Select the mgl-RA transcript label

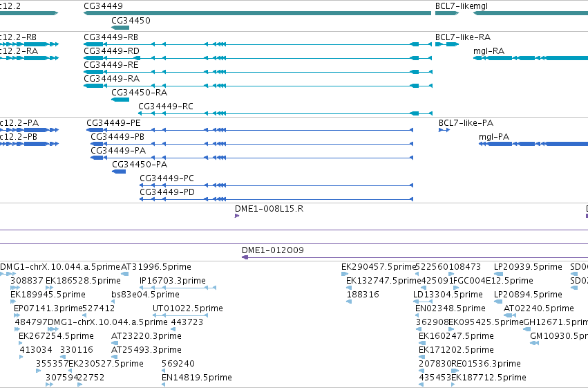pyautogui.click(x=489, y=51)
